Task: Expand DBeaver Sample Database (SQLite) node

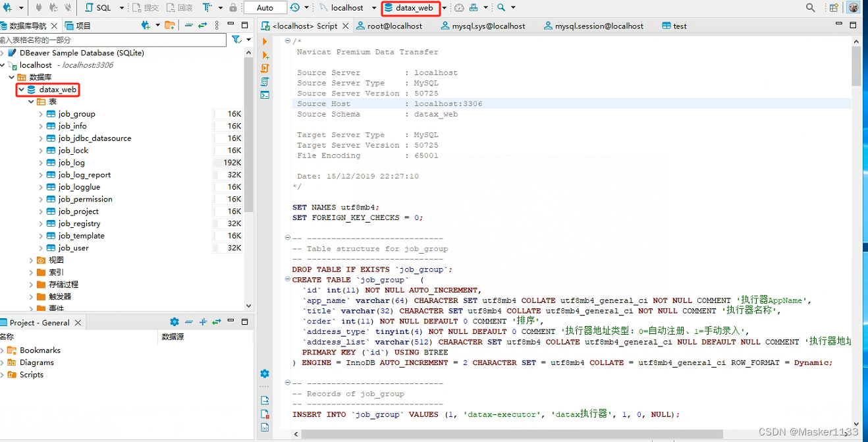Action: coord(3,53)
